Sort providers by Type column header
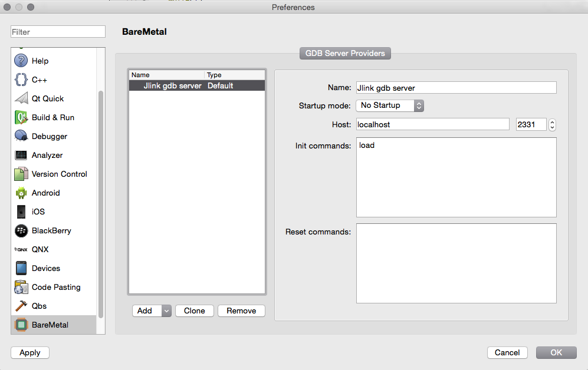This screenshot has width=588, height=370. (x=235, y=75)
